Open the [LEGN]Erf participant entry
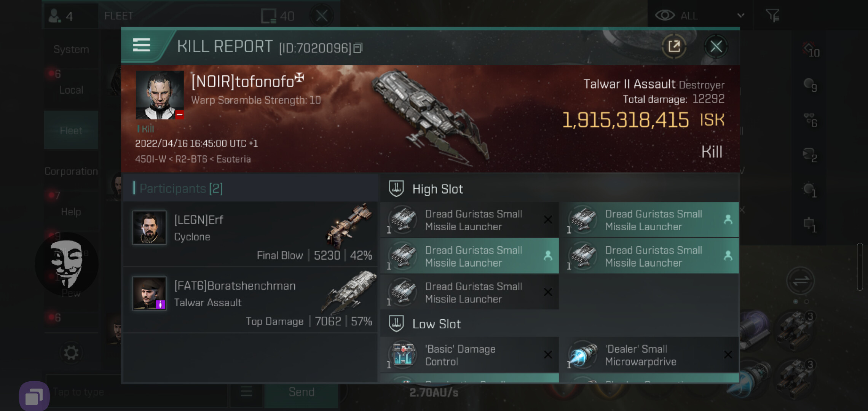This screenshot has height=411, width=868. (251, 234)
